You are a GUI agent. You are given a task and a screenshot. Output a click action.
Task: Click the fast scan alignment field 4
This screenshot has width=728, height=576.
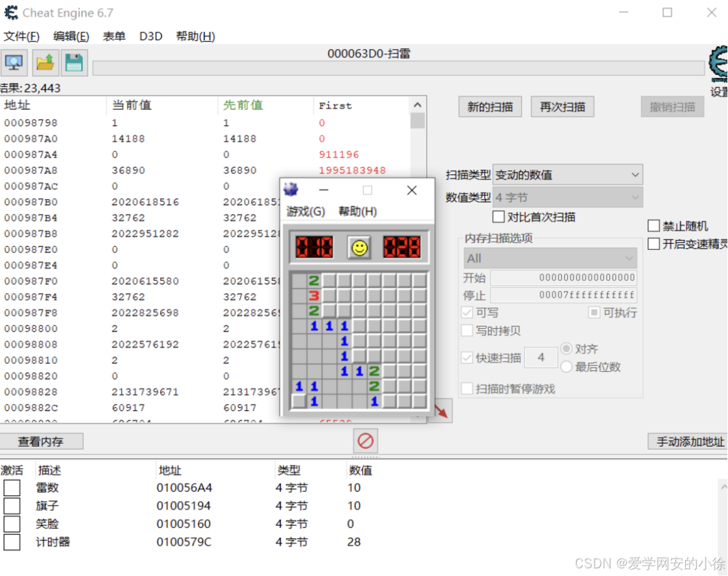(541, 358)
